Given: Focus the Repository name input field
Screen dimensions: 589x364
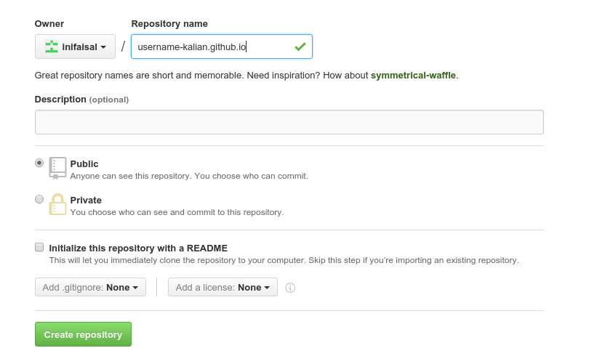Looking at the screenshot, I should [222, 46].
